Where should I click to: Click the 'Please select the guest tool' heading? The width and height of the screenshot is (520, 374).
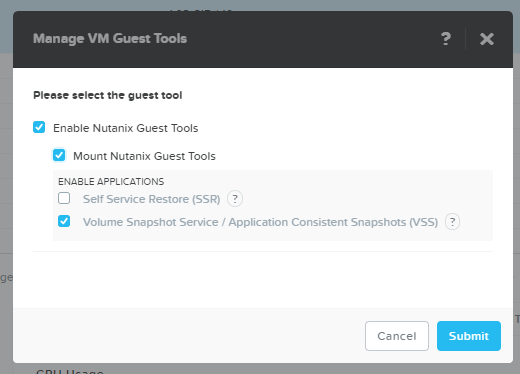coord(108,95)
